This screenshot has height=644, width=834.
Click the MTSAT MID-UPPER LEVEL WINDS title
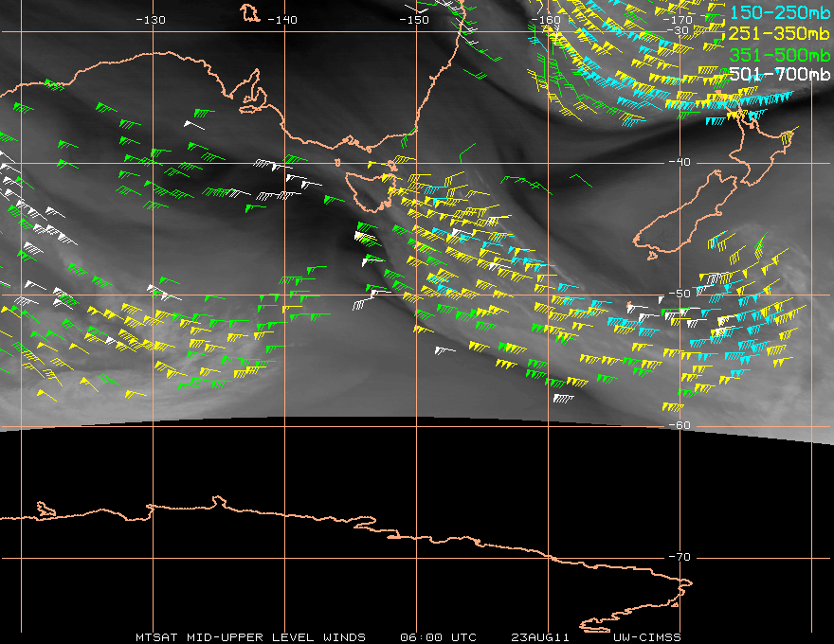[x=250, y=637]
